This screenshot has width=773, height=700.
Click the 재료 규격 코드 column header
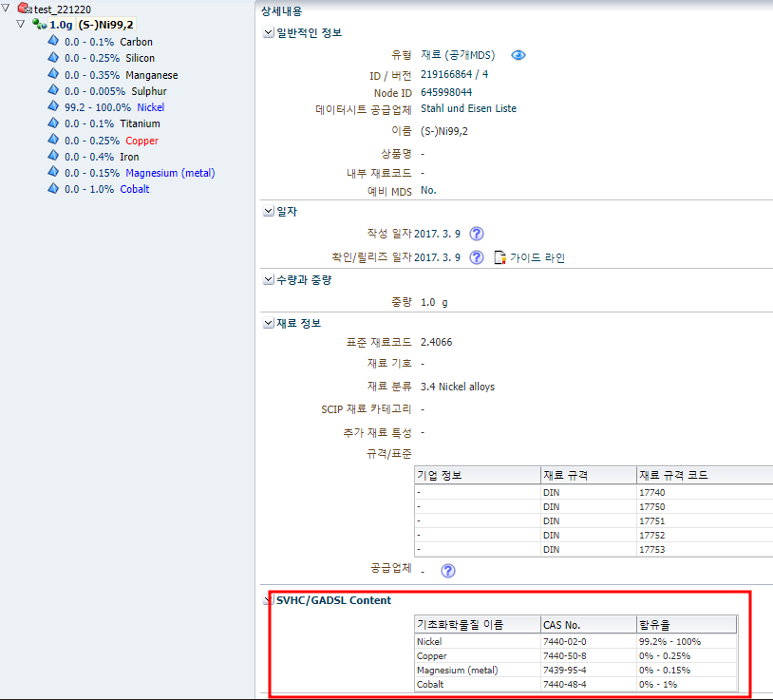pos(705,475)
